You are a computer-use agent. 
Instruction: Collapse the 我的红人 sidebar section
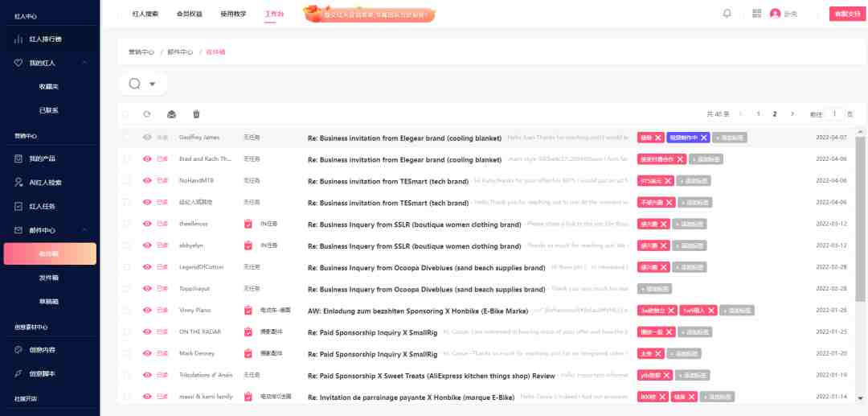tap(84, 63)
